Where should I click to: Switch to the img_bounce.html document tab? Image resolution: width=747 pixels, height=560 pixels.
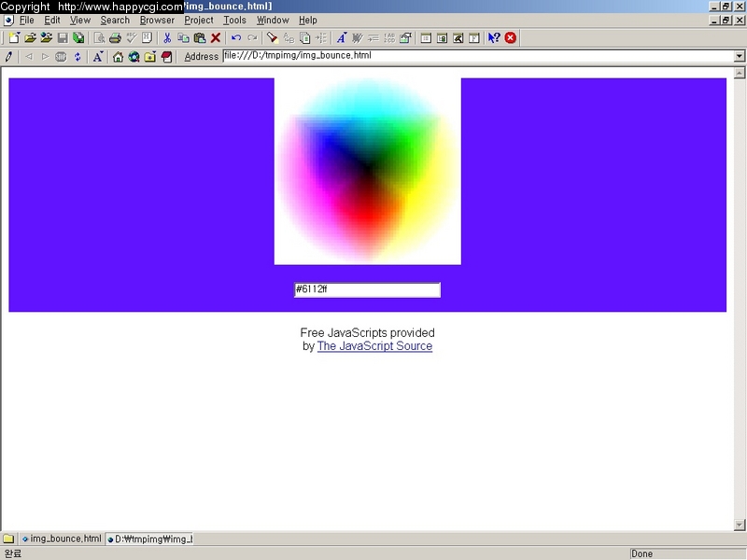pyautogui.click(x=62, y=539)
